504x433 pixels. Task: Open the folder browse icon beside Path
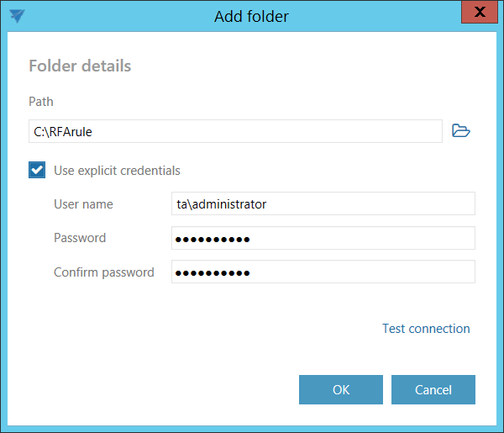[460, 130]
